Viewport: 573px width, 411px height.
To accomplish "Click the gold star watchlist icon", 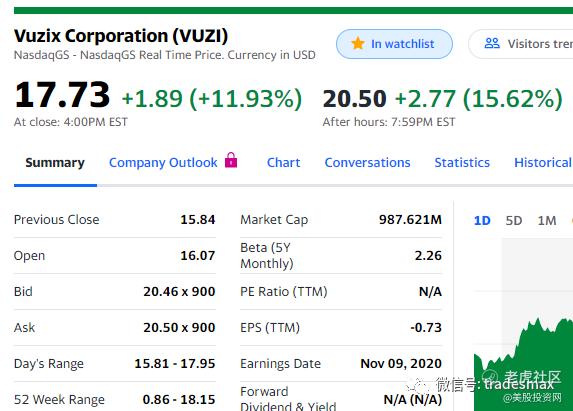I will click(358, 43).
